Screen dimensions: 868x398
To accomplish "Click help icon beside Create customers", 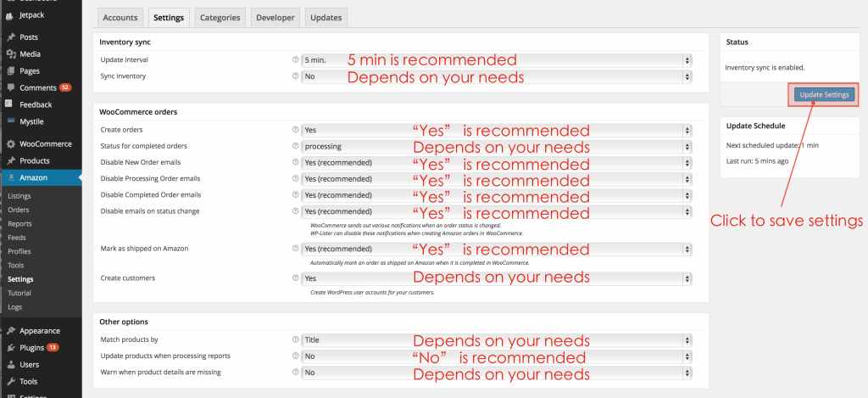I will coord(295,278).
